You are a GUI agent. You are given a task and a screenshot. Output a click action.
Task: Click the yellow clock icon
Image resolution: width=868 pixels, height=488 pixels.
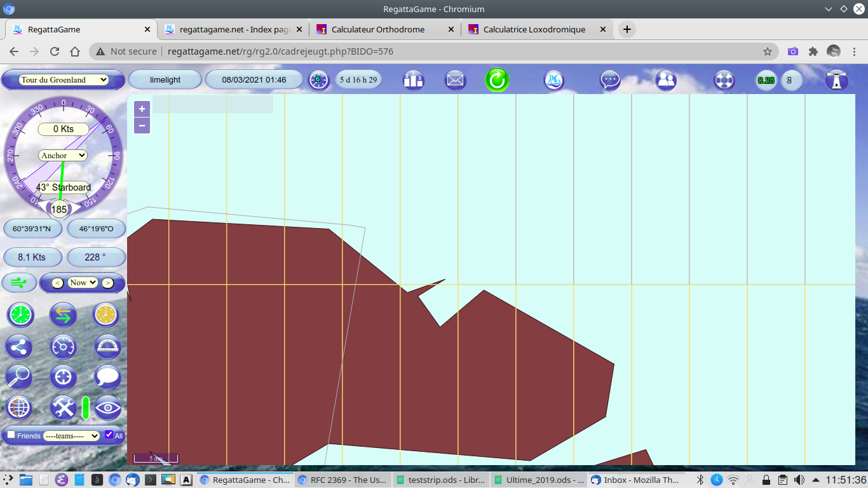(x=106, y=315)
